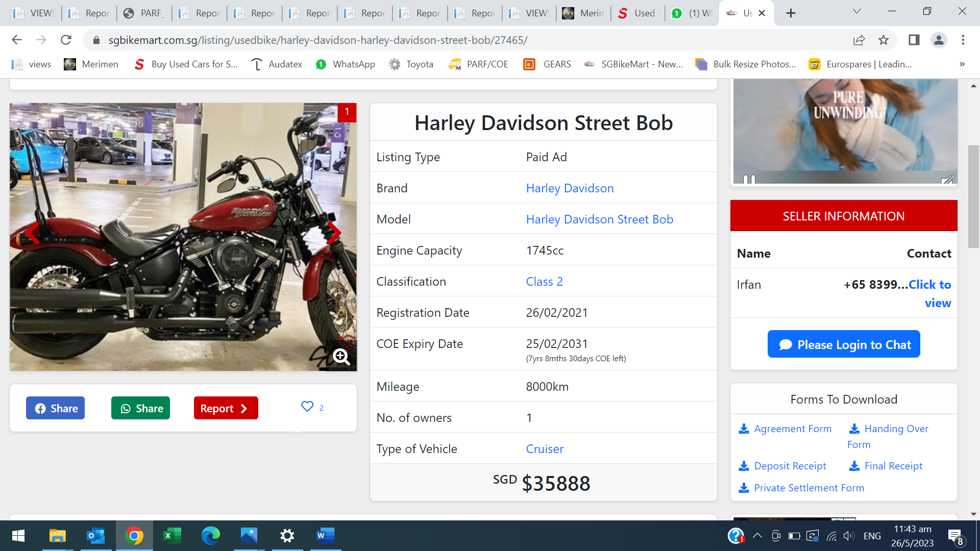Expand the hidden bookmarks chevron
The width and height of the screenshot is (980, 551).
[962, 64]
